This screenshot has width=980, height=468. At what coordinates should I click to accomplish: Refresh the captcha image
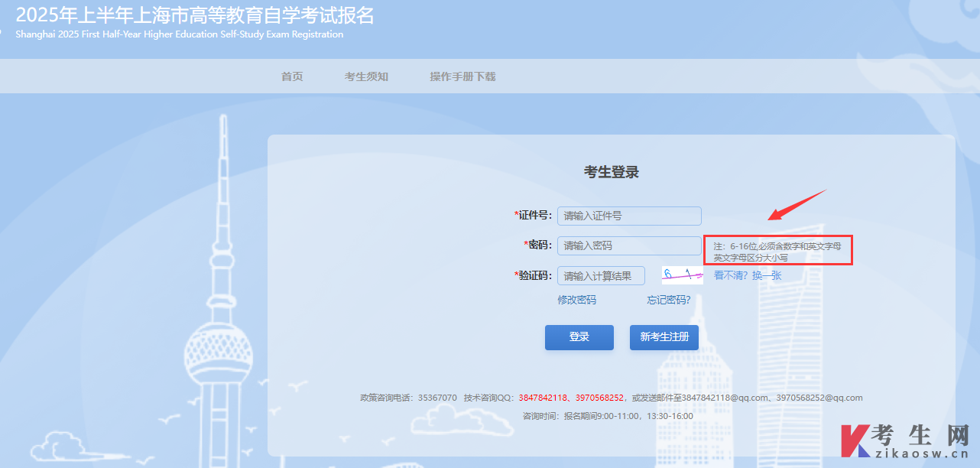click(x=682, y=275)
